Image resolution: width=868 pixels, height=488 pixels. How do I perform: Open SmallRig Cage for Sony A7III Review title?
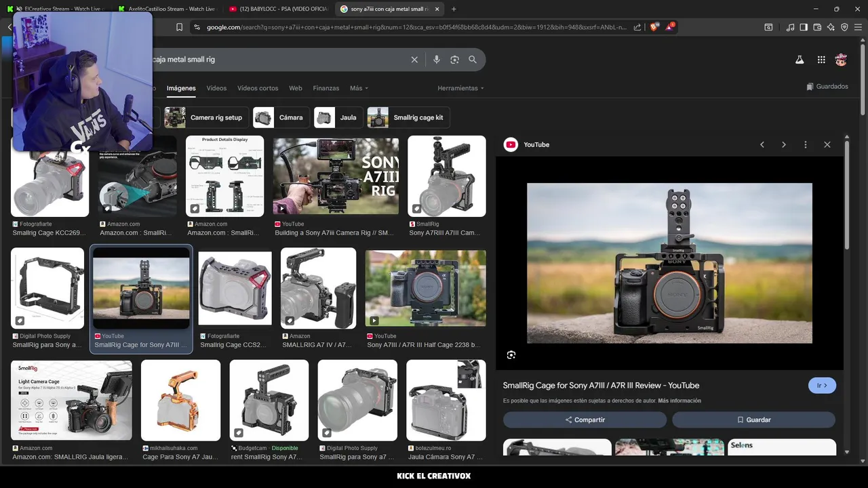point(601,385)
